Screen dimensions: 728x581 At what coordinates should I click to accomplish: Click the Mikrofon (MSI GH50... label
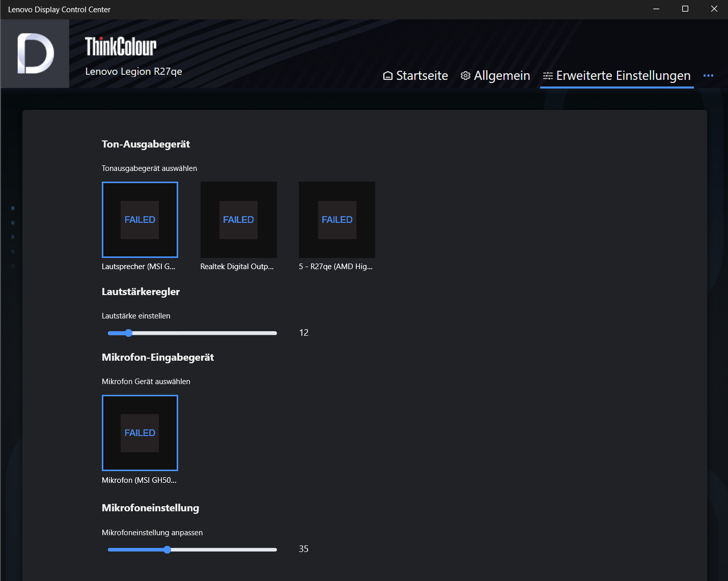[x=139, y=480]
